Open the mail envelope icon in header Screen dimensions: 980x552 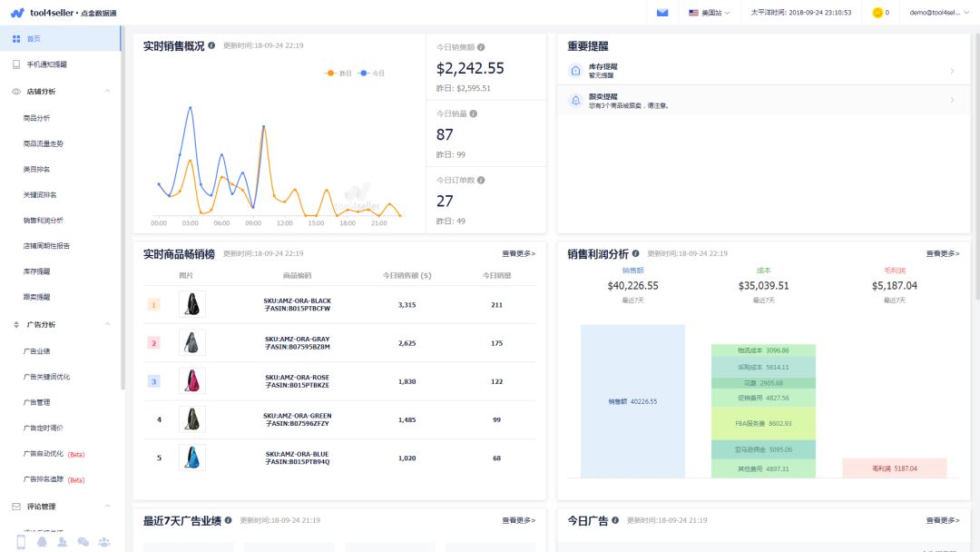[x=662, y=13]
